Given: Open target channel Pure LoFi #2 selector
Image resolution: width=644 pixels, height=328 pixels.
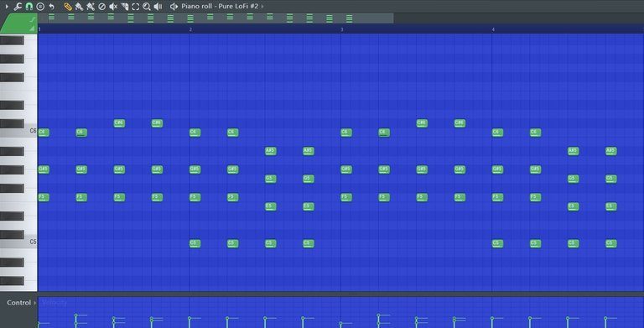Looking at the screenshot, I should coord(241,6).
